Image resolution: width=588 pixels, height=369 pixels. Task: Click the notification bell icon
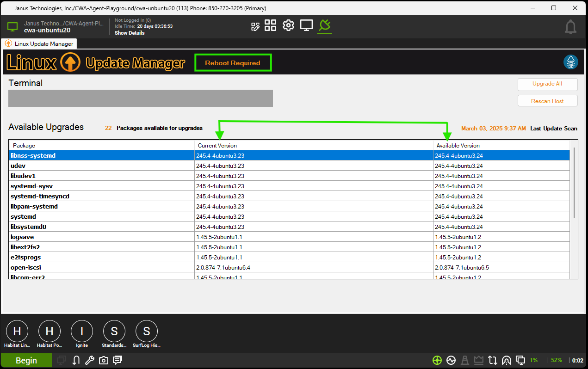tap(570, 27)
